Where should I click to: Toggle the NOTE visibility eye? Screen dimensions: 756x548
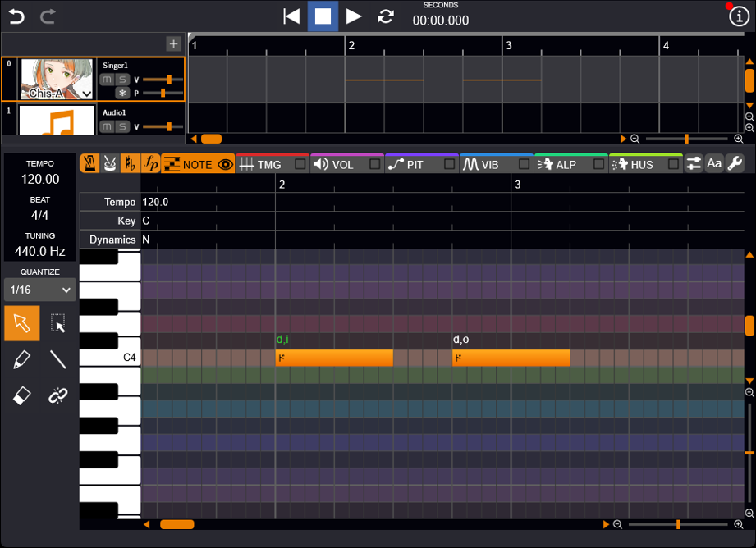click(x=225, y=164)
